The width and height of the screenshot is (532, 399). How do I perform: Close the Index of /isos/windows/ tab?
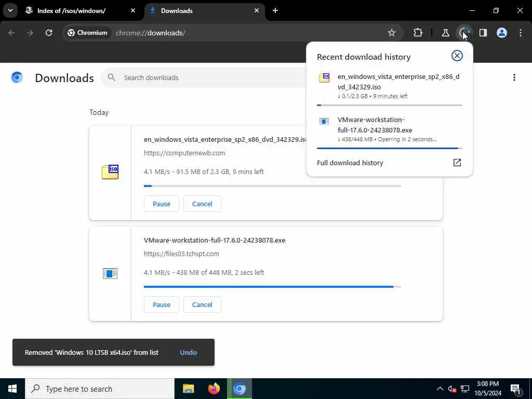tap(133, 10)
